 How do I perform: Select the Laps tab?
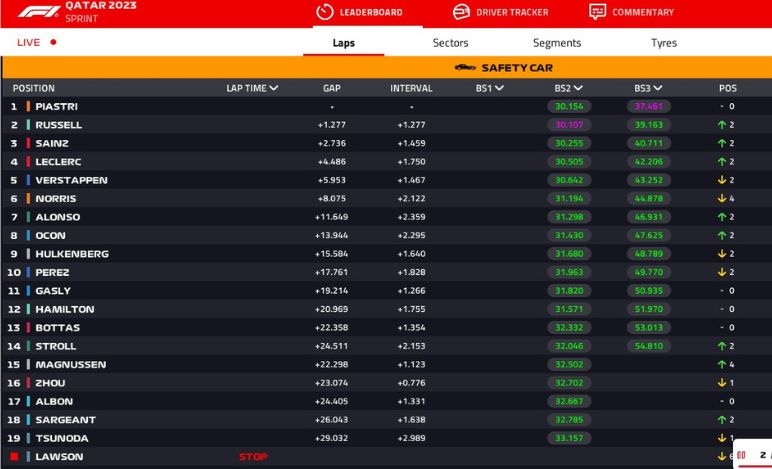343,43
